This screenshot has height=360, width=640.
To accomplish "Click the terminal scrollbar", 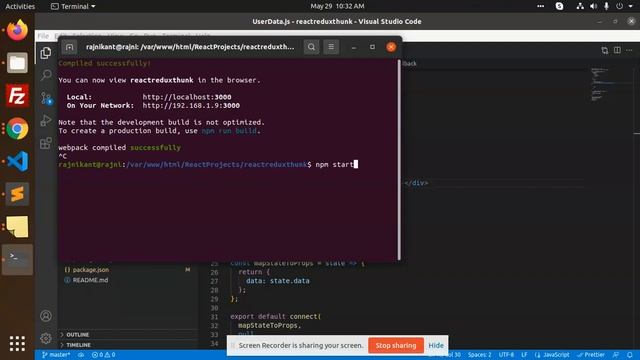I will pos(399,160).
